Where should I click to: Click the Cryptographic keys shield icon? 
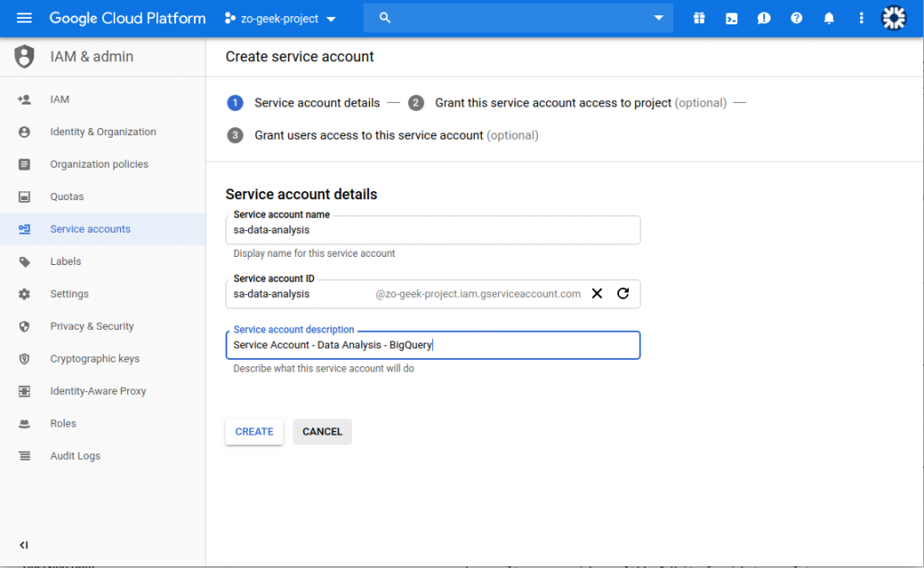[x=24, y=359]
